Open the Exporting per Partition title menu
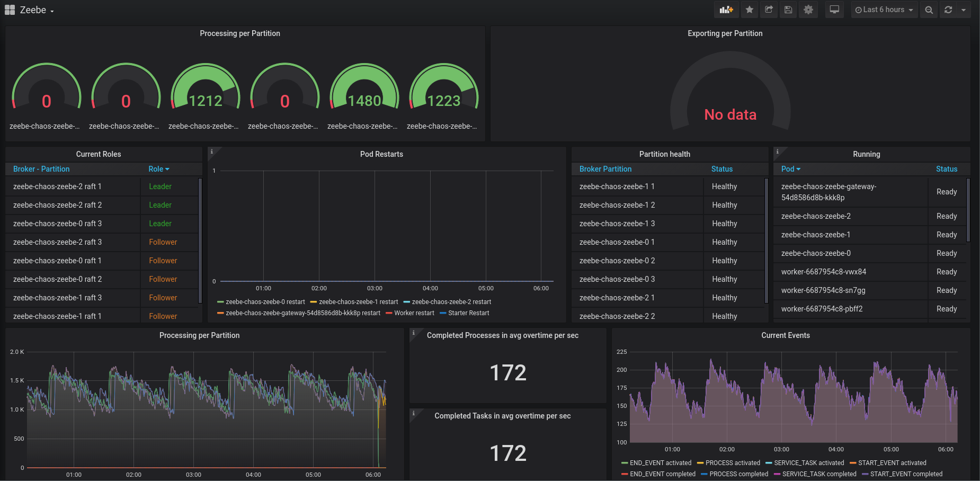 pyautogui.click(x=725, y=33)
